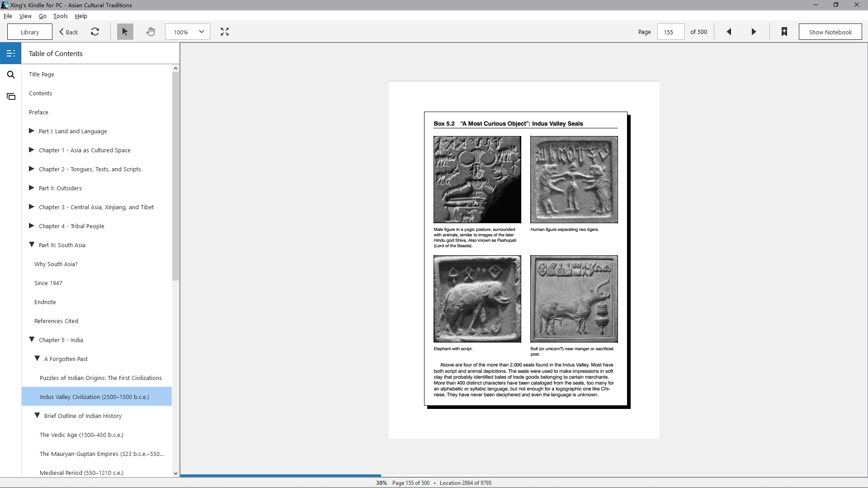The height and width of the screenshot is (488, 868).
Task: Click the reading progress bar
Action: (524, 475)
